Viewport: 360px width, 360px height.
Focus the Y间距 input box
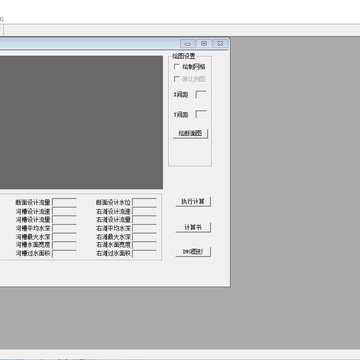click(201, 115)
